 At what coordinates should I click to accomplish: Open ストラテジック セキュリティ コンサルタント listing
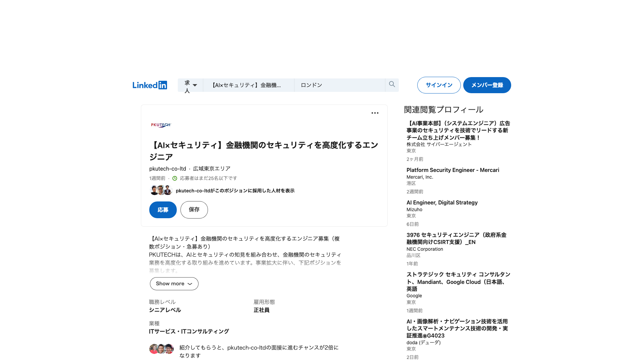click(458, 282)
